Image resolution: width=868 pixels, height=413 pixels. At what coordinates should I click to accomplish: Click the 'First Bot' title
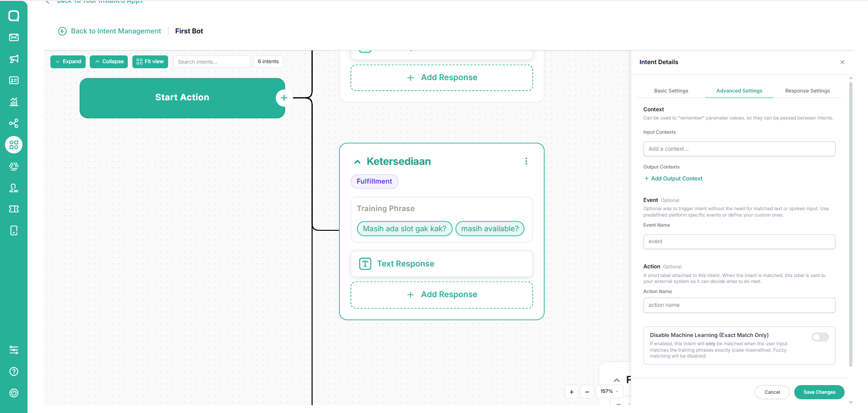coord(189,31)
